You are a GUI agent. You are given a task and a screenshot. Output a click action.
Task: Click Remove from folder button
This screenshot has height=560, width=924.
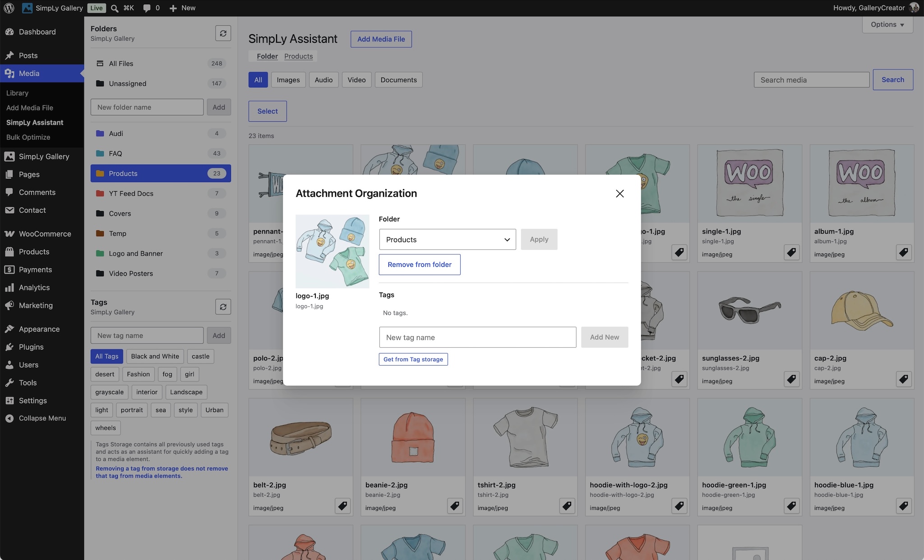click(x=420, y=265)
